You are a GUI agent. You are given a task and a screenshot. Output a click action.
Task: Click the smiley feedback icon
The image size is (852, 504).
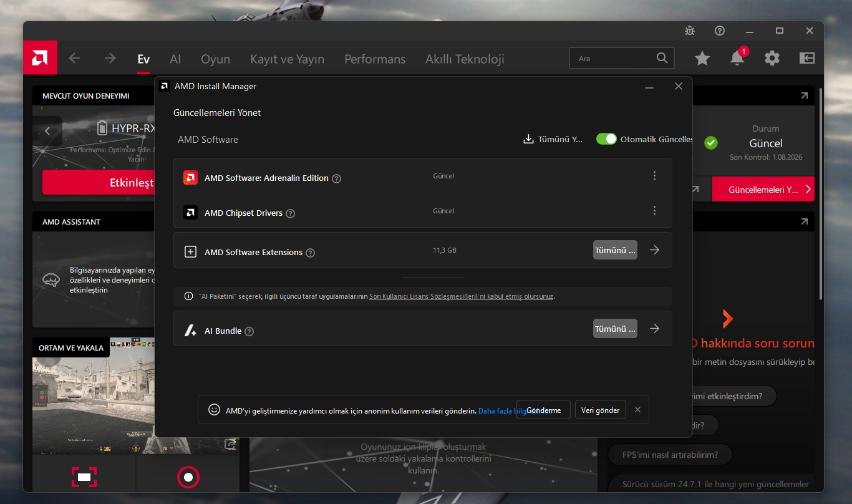pyautogui.click(x=214, y=410)
